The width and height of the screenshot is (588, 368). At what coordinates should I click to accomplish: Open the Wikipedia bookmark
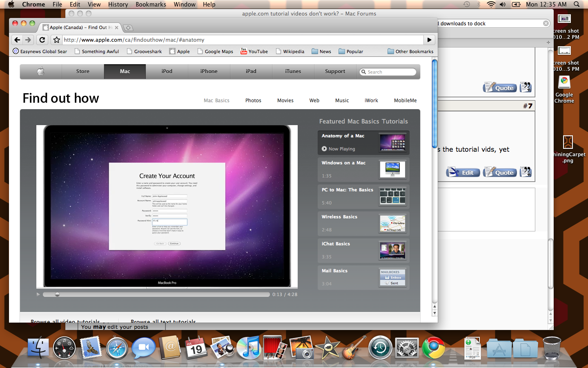290,52
